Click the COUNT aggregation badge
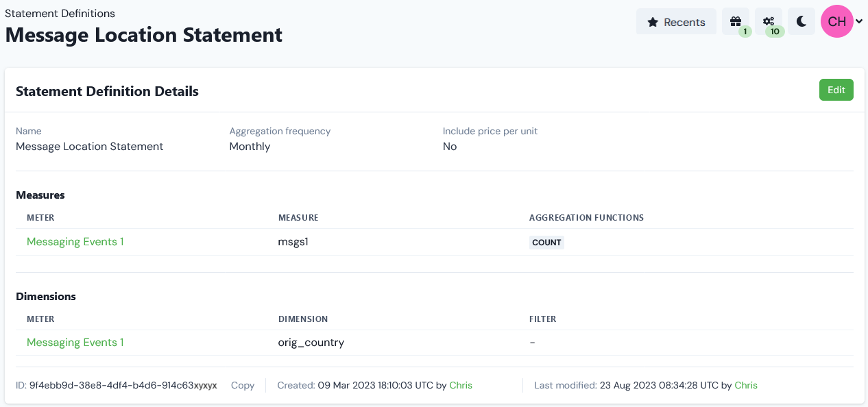The width and height of the screenshot is (868, 407). tap(546, 242)
